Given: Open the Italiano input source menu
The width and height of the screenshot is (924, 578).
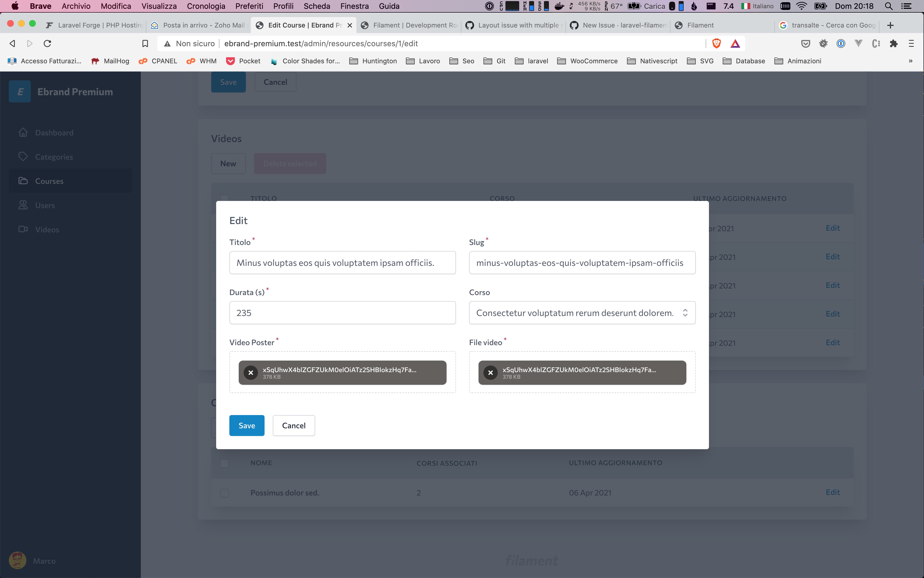Looking at the screenshot, I should coord(757,6).
